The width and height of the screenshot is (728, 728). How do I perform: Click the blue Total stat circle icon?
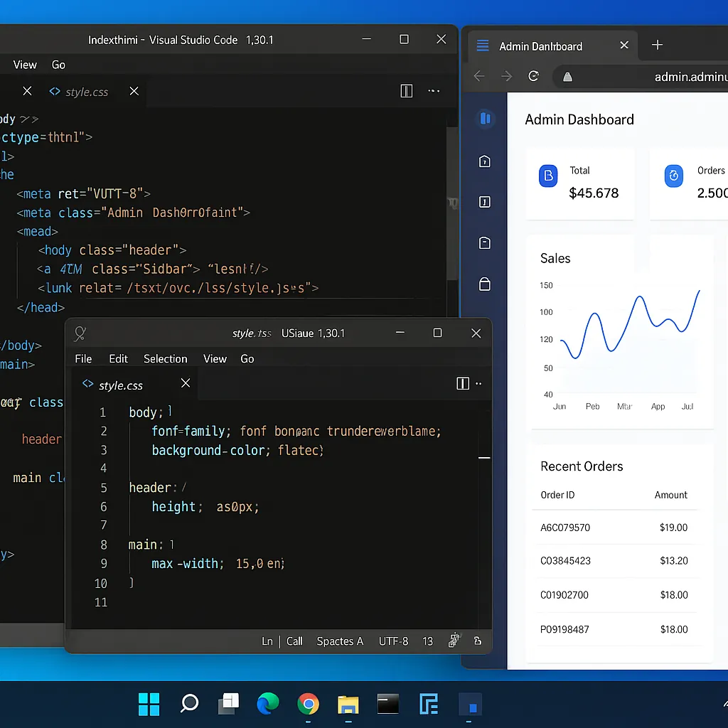tap(547, 176)
